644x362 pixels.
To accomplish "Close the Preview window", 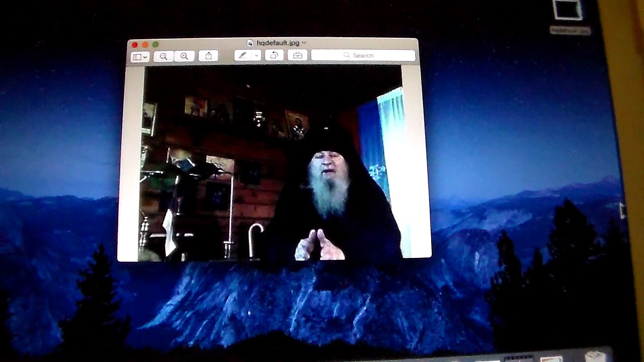I will coord(135,45).
